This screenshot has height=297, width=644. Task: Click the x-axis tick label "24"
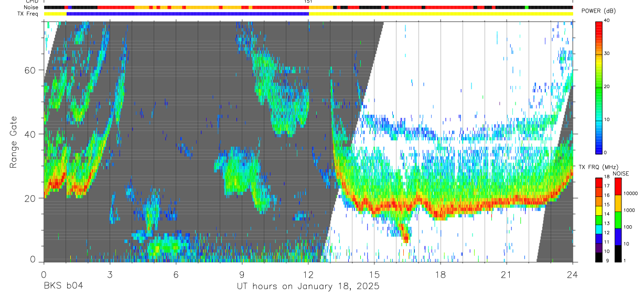(x=573, y=274)
